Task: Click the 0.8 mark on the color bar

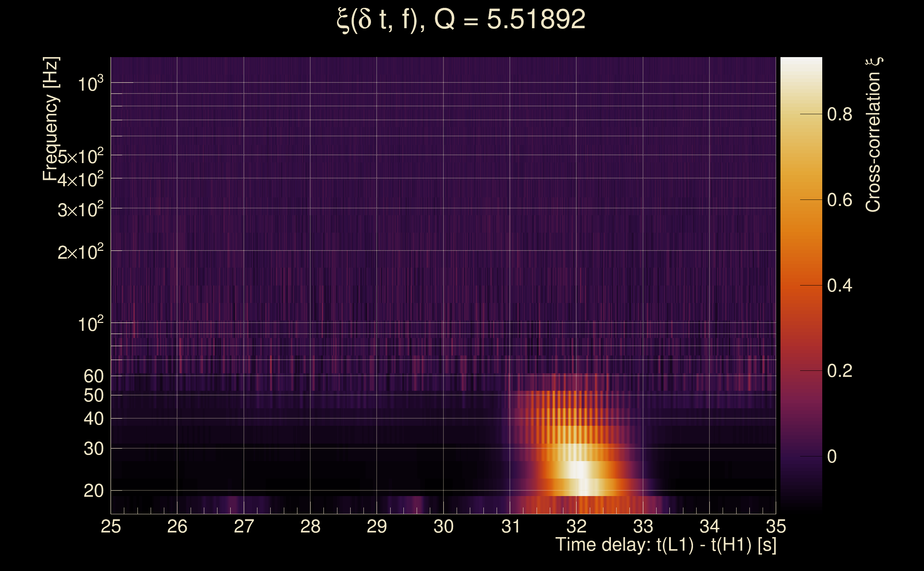Action: pyautogui.click(x=839, y=114)
